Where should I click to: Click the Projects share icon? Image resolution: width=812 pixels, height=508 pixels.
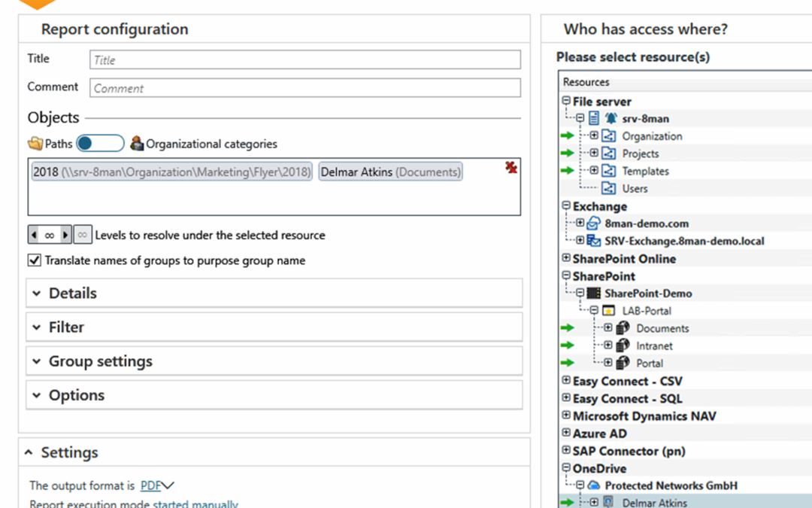[x=609, y=154]
